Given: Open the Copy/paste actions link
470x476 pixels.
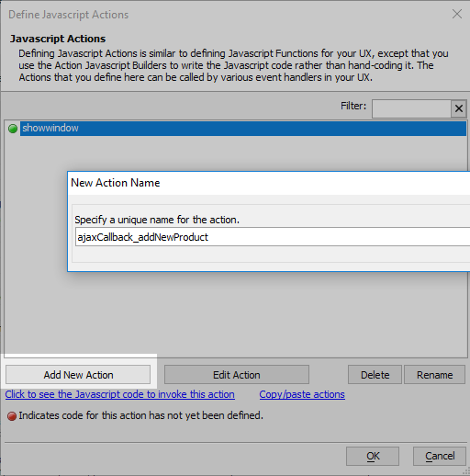Looking at the screenshot, I should tap(302, 394).
